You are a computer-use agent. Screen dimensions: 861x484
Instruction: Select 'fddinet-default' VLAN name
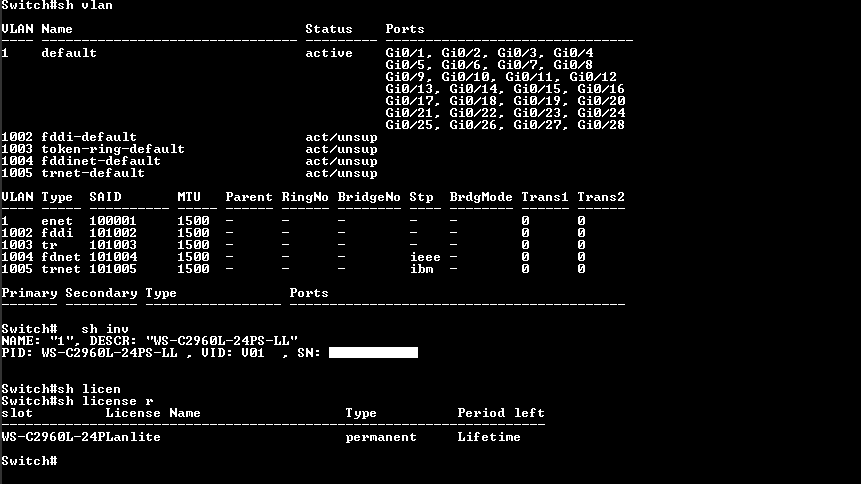[x=101, y=161]
